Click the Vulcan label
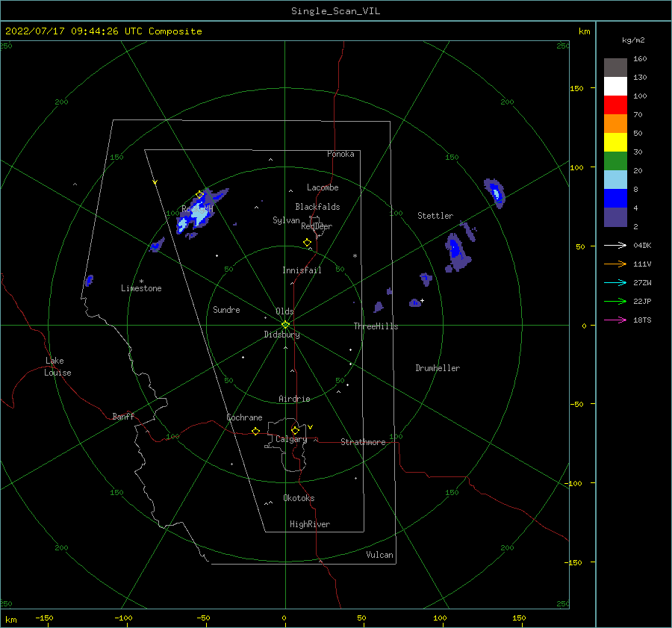Image resolution: width=672 pixels, height=628 pixels. click(x=379, y=555)
